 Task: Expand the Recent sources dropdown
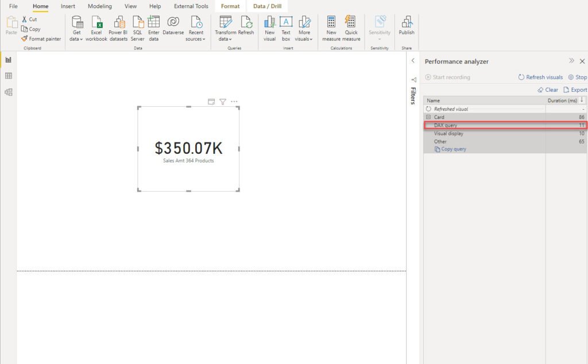tap(195, 29)
